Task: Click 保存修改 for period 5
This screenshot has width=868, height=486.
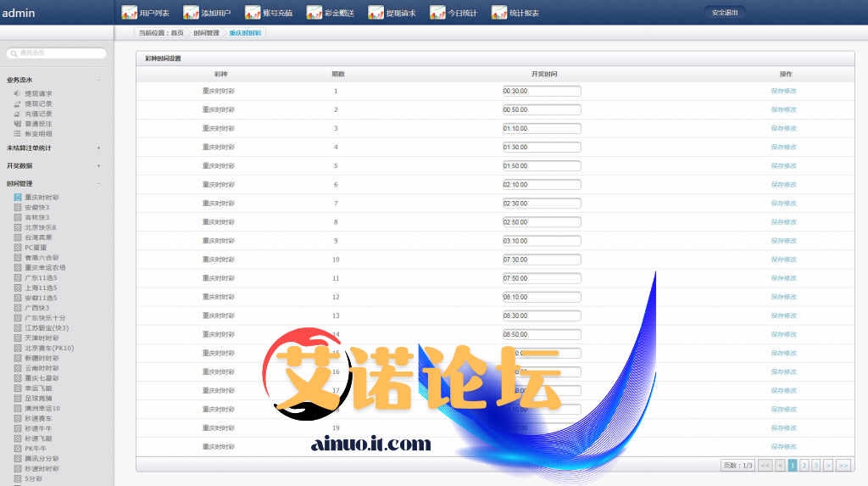Action: coord(784,165)
